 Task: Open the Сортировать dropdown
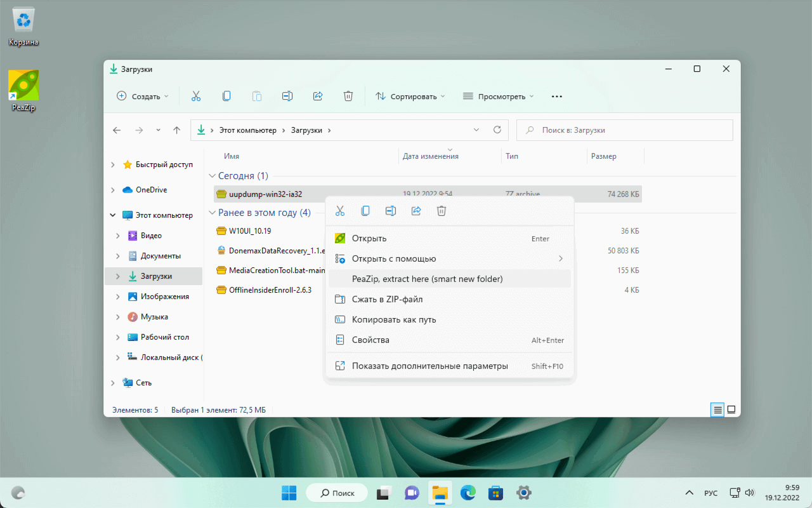click(x=410, y=97)
